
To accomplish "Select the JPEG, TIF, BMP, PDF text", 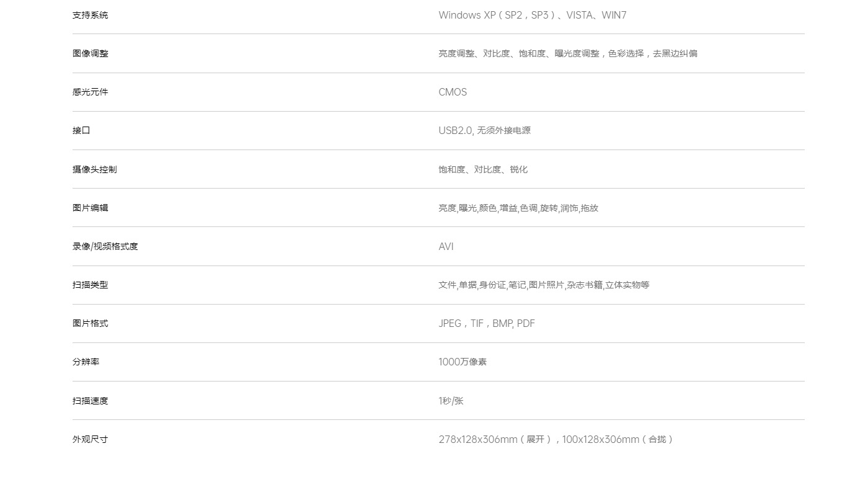I will click(x=486, y=323).
